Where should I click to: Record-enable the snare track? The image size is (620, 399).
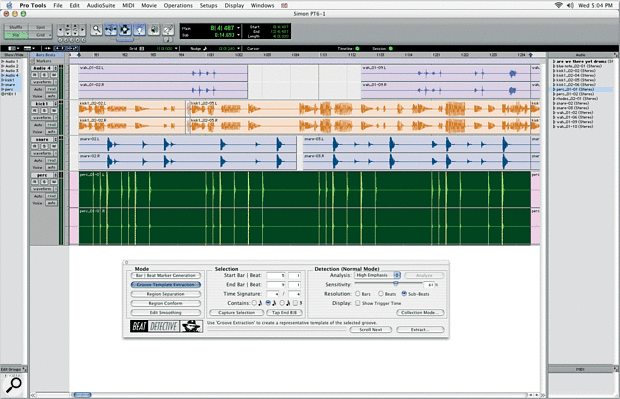(35, 146)
